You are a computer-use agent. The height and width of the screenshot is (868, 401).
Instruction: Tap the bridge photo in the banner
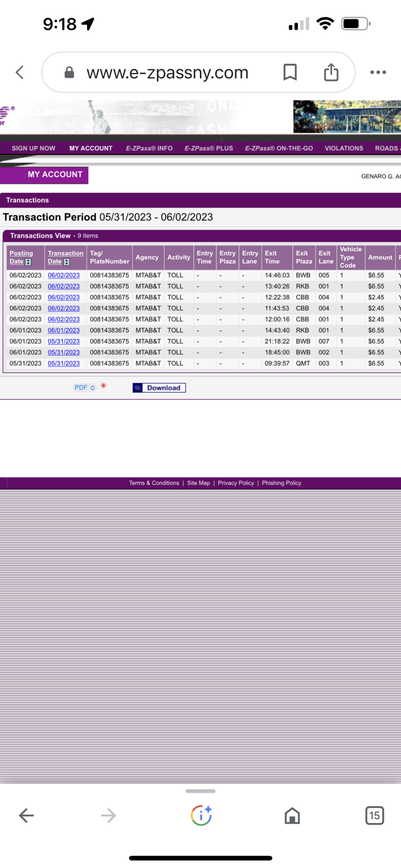(x=347, y=117)
